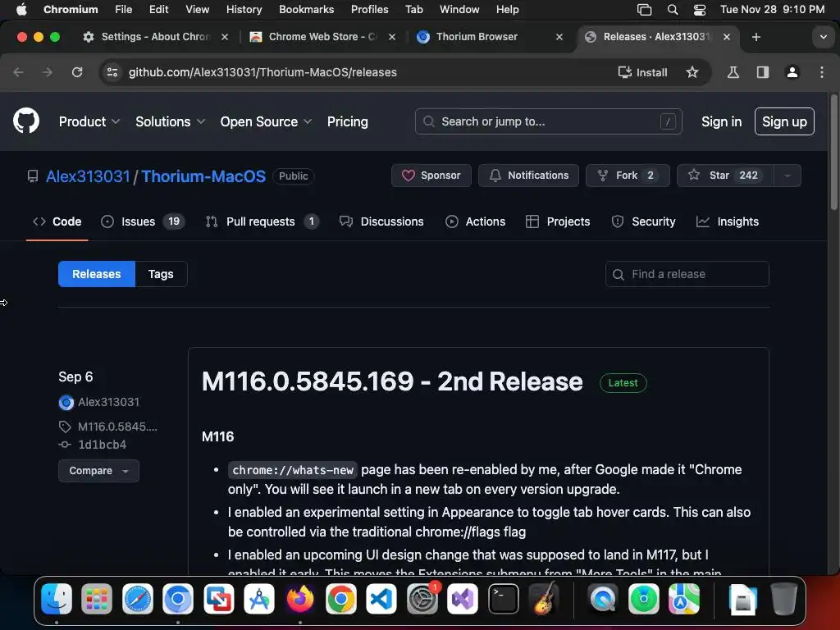Open the Pricing link
This screenshot has width=840, height=630.
click(x=347, y=121)
